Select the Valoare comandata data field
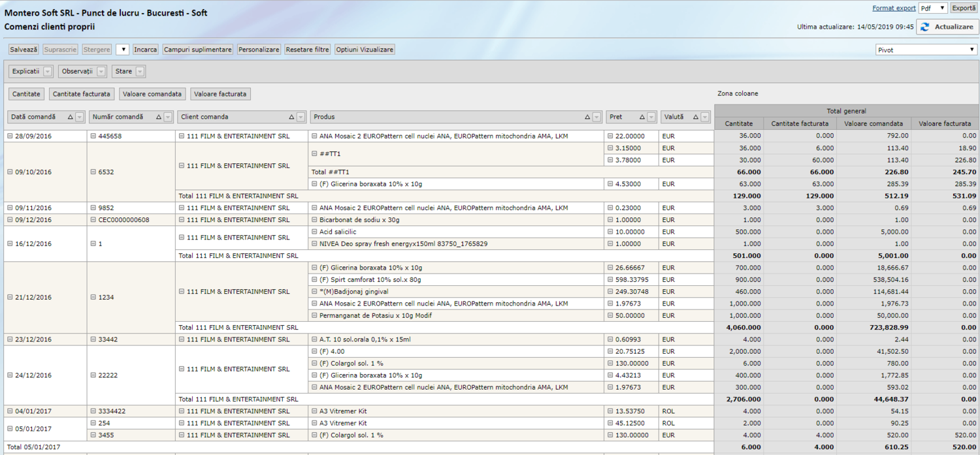Screen dimensions: 980x455 click(152, 94)
